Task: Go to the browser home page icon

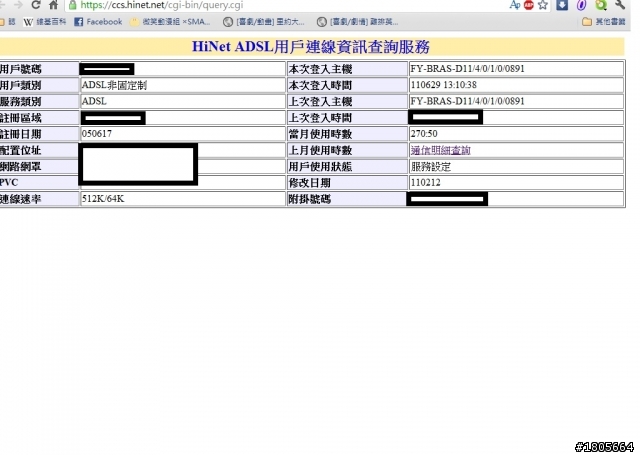Action: (x=53, y=5)
